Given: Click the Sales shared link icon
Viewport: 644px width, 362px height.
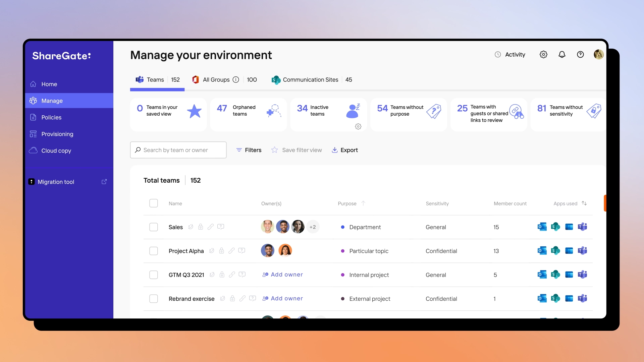Looking at the screenshot, I should pos(211,227).
